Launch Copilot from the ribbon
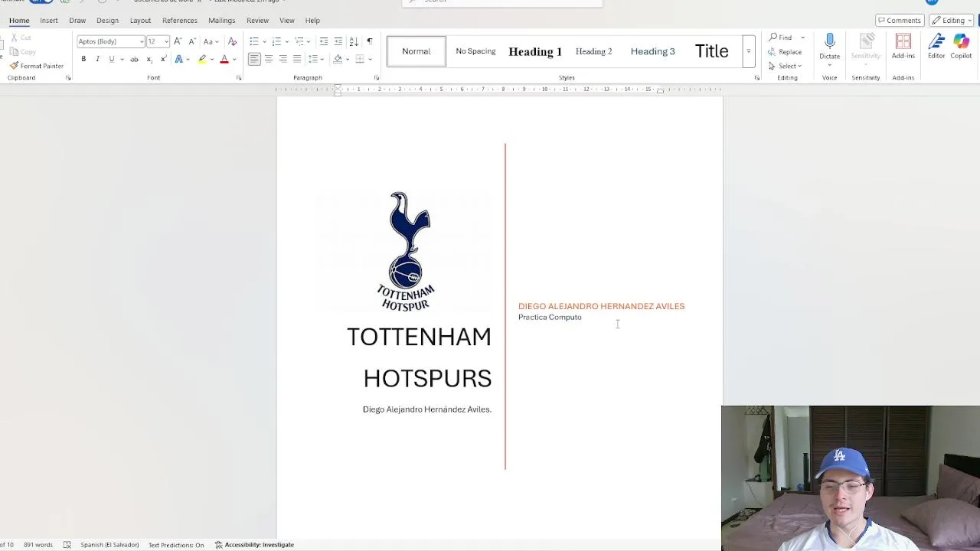The image size is (980, 551). pyautogui.click(x=961, y=46)
